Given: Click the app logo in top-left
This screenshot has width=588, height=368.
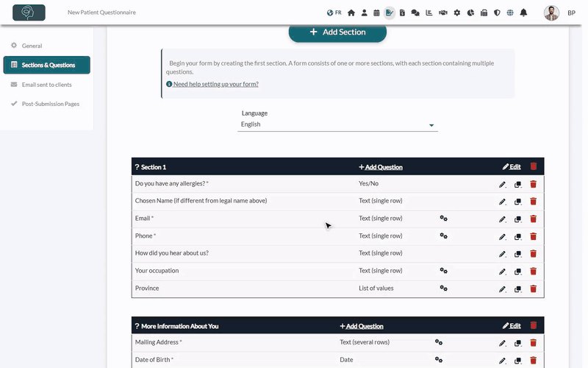Looking at the screenshot, I should [x=29, y=13].
